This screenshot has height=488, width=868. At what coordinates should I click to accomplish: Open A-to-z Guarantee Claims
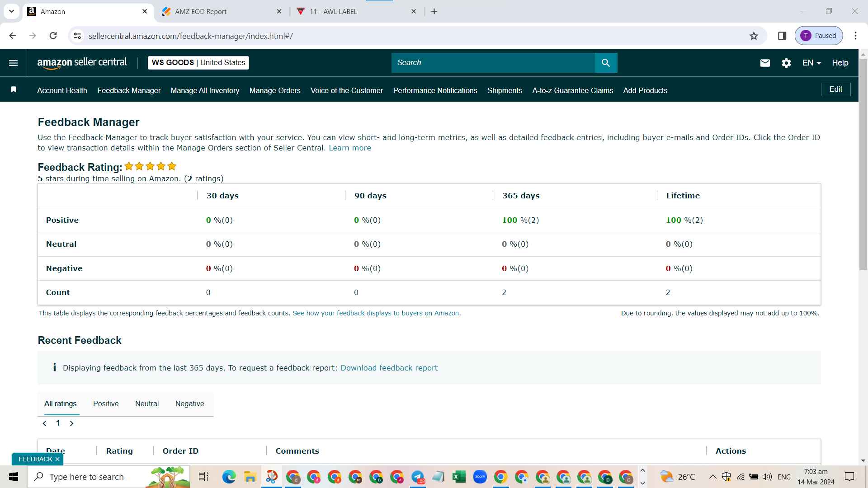point(572,90)
